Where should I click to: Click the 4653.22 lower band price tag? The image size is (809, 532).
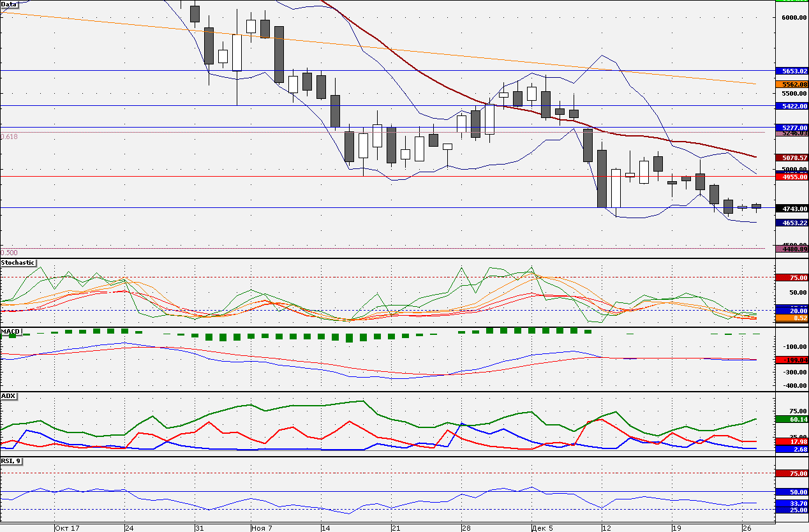coord(791,223)
